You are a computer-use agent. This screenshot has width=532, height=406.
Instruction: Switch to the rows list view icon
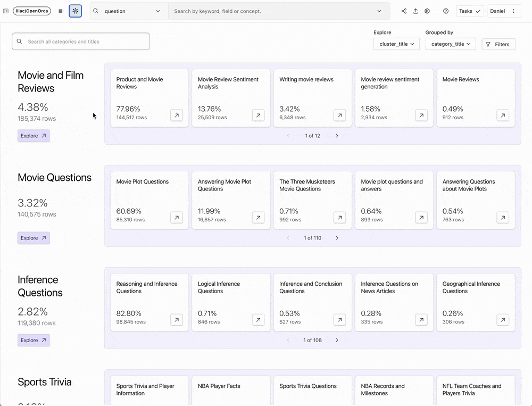click(61, 11)
